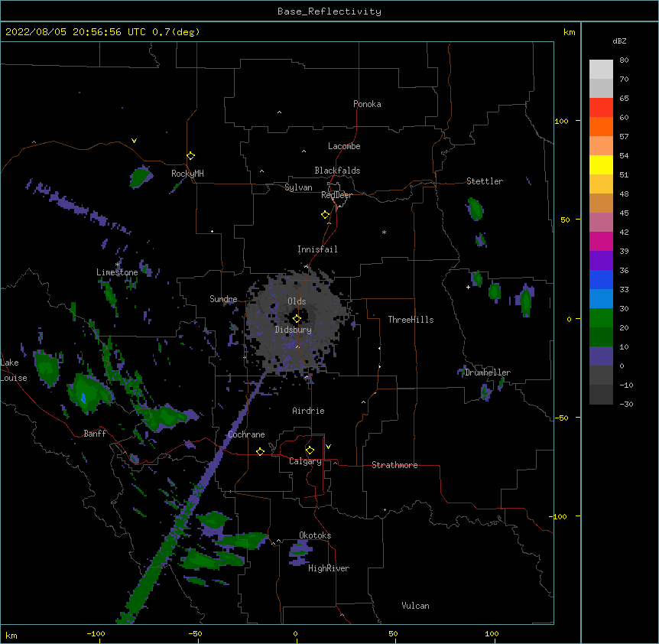Image resolution: width=659 pixels, height=644 pixels.
Task: Click the -30 value on the dBZ scale
Action: 626,404
